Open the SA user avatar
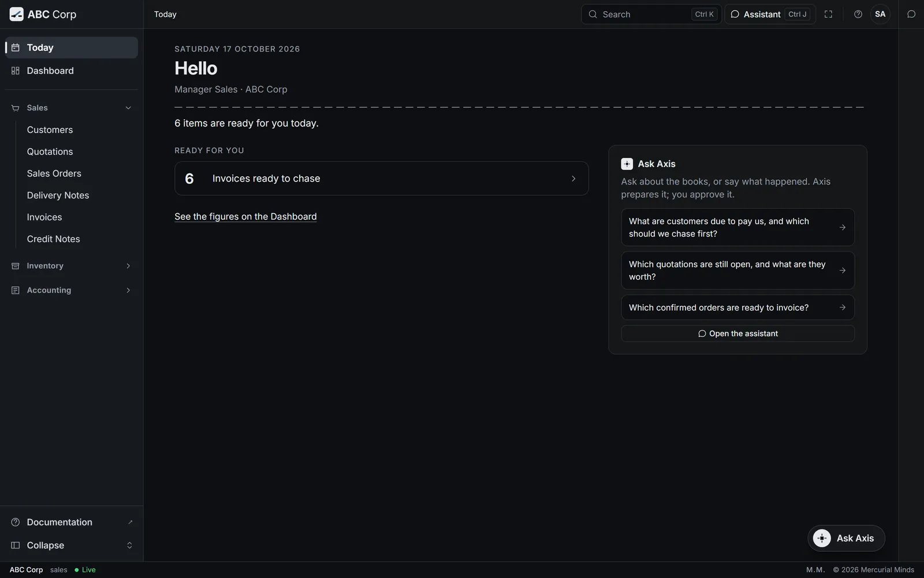Screen dimensions: 924x578 [880, 14]
